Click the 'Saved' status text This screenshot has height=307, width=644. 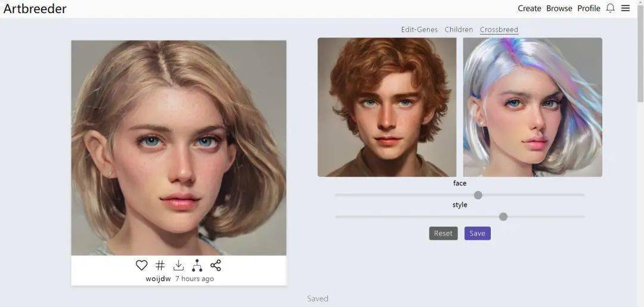317,299
